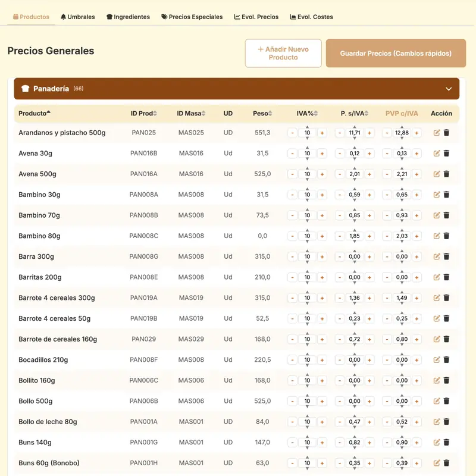This screenshot has width=476, height=476.
Task: Focus P. s/IVA field of Barrote de cereales 160g
Action: pos(355,339)
